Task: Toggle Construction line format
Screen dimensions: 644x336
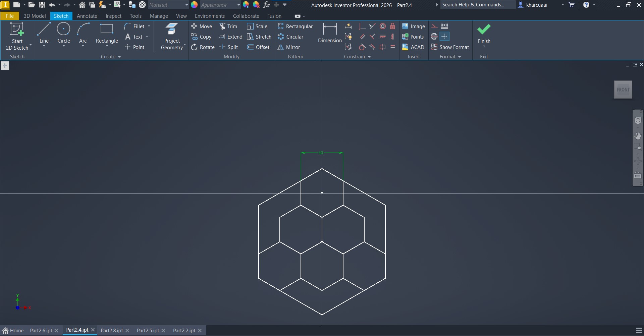Action: (x=434, y=26)
